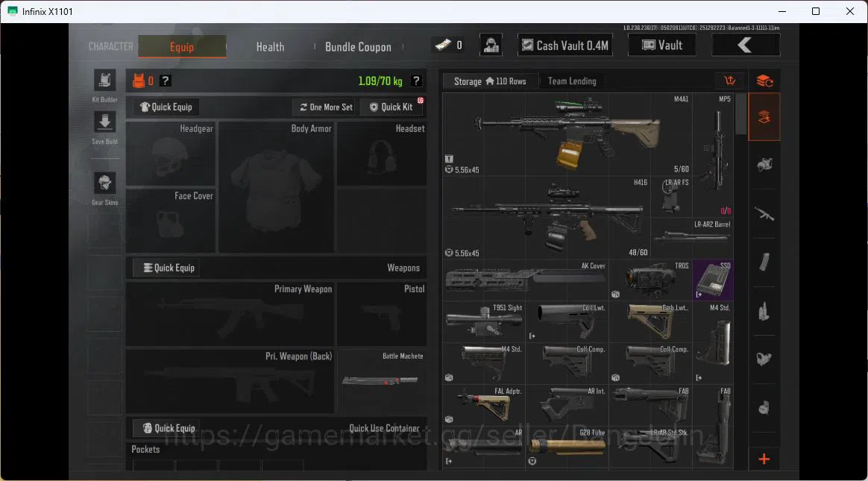Click the cash banknote icon showing 0
The image size is (868, 481).
(x=444, y=45)
